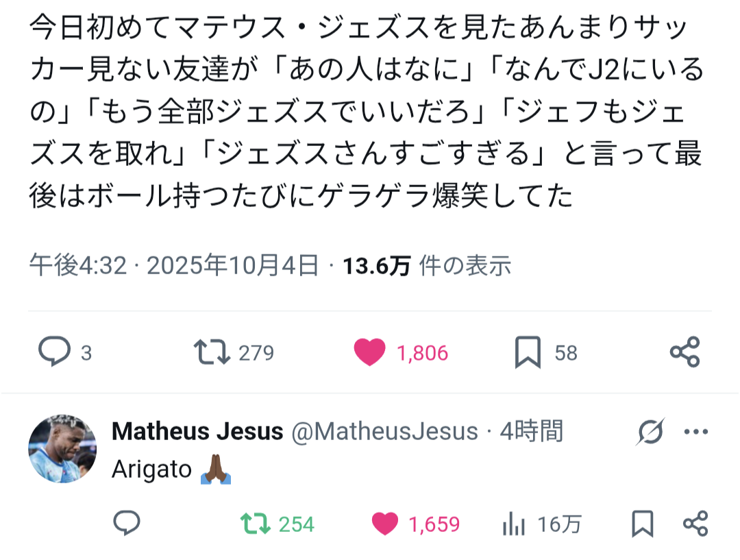Click the Grok icon on the reply
Viewport: 740px width, 560px height.
click(650, 433)
